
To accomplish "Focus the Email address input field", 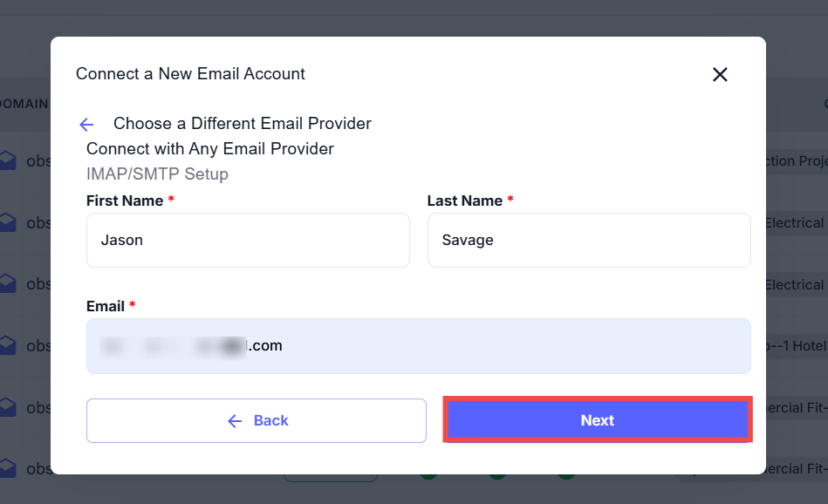I will [x=419, y=346].
